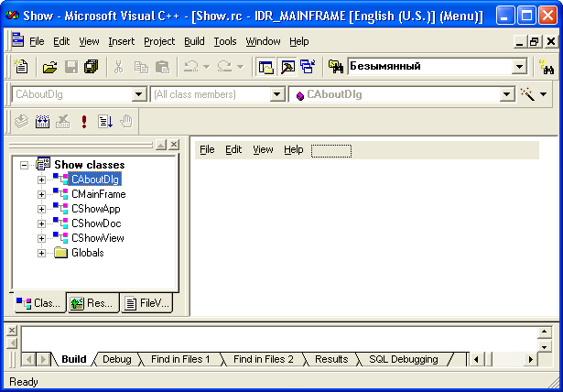Switch to the FileView tab
Image resolution: width=563 pixels, height=392 pixels.
tap(146, 303)
